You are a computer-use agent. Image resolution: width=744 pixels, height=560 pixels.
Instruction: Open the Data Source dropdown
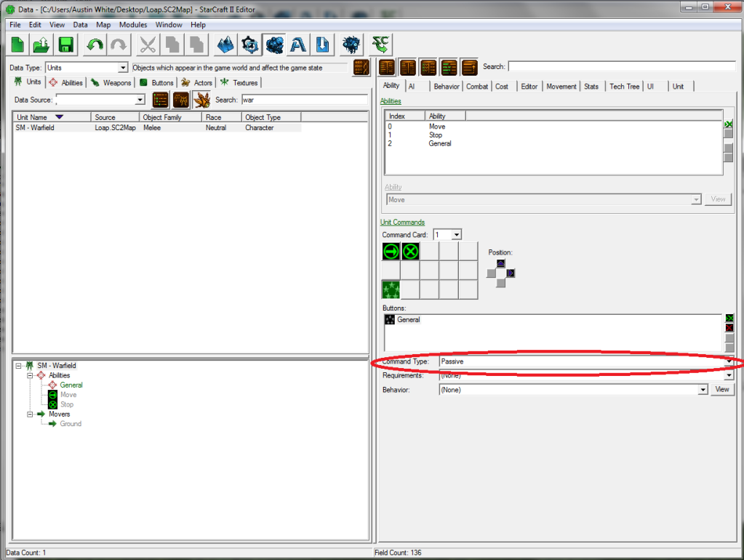pos(140,100)
